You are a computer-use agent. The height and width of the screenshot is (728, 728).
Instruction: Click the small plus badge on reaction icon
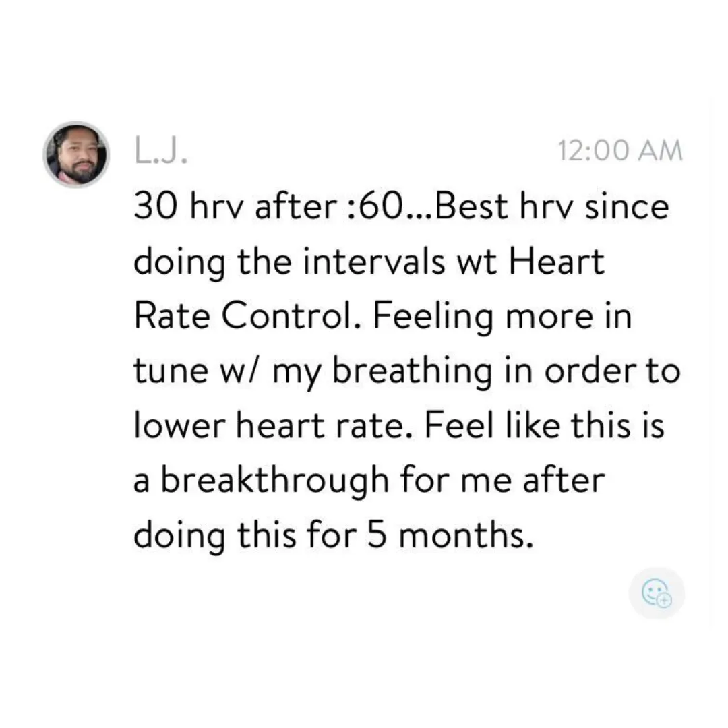(x=665, y=601)
